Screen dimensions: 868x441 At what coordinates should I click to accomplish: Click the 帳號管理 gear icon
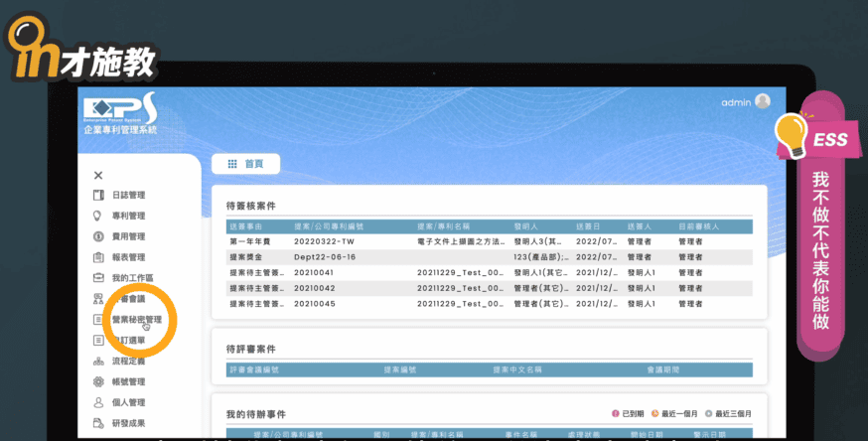pos(98,381)
